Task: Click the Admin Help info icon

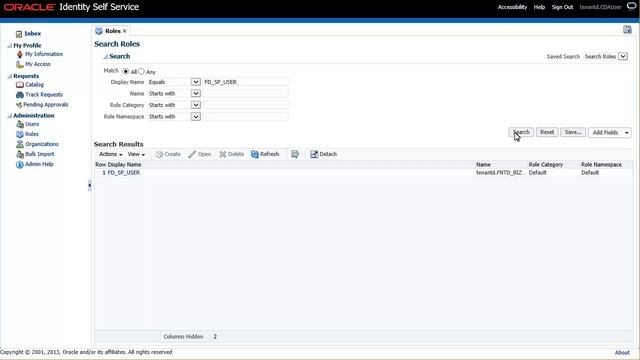Action: click(x=20, y=164)
